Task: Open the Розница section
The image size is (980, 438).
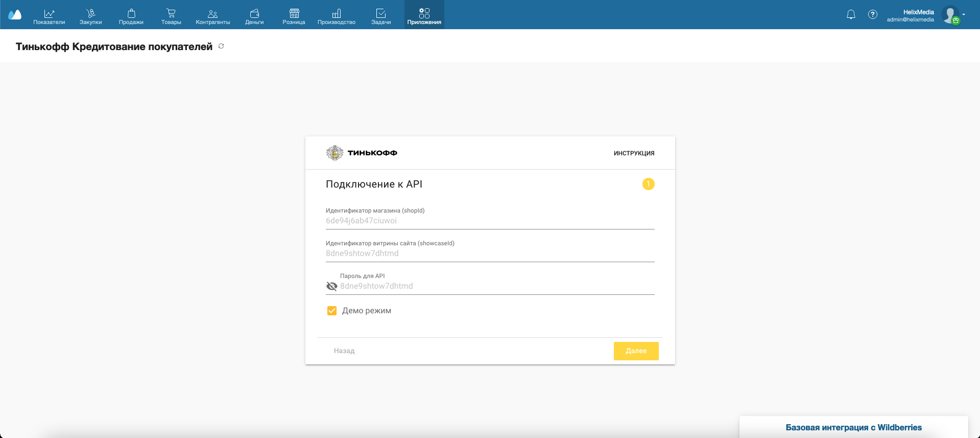Action: 294,16
